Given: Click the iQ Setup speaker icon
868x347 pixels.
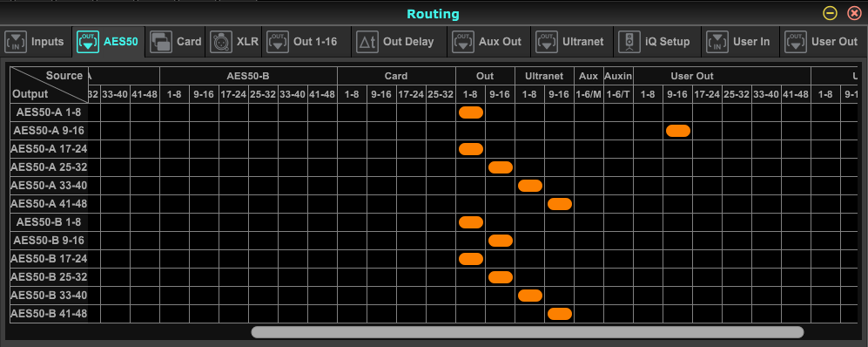Looking at the screenshot, I should click(629, 42).
